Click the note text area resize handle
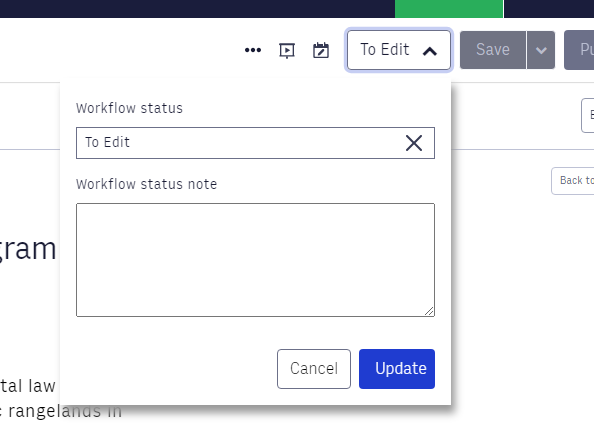 coord(429,311)
